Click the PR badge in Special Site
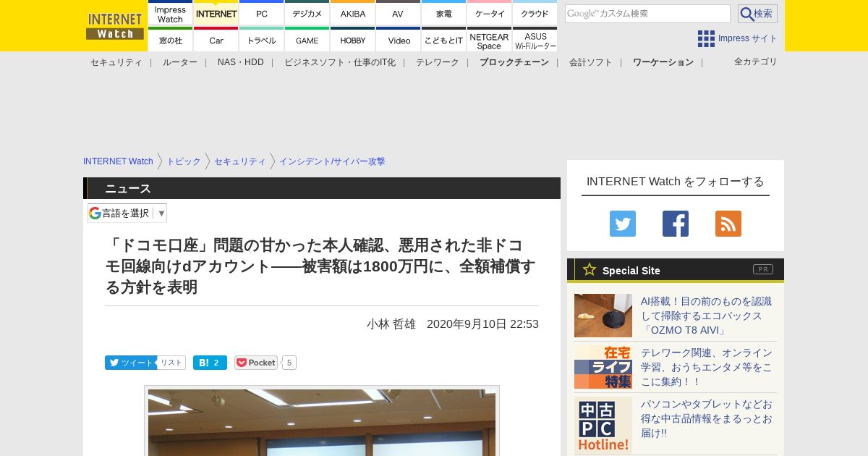 [763, 269]
